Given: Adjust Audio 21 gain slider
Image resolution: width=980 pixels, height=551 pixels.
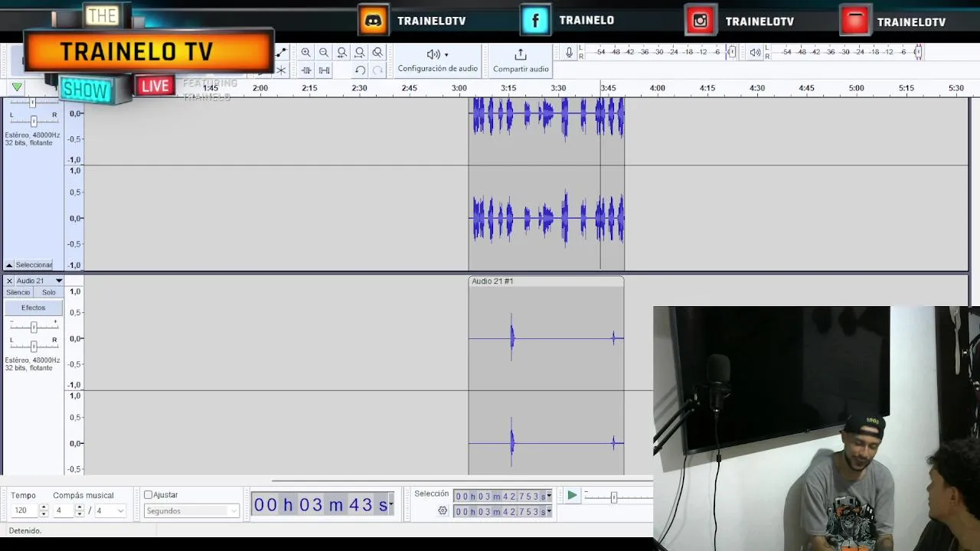Looking at the screenshot, I should pos(34,327).
